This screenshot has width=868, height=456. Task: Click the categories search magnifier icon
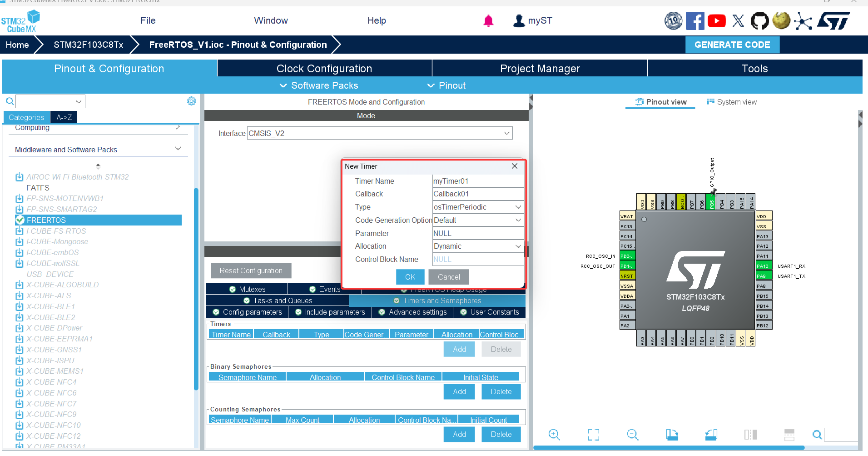point(10,101)
